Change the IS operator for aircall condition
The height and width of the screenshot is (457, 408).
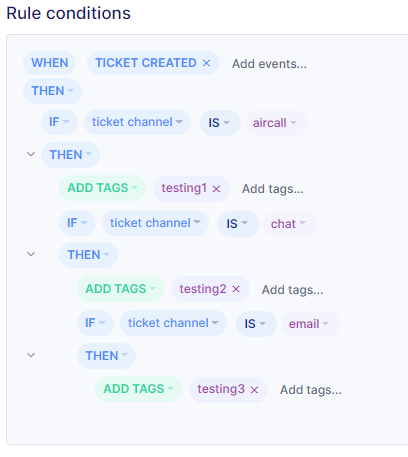(x=220, y=123)
